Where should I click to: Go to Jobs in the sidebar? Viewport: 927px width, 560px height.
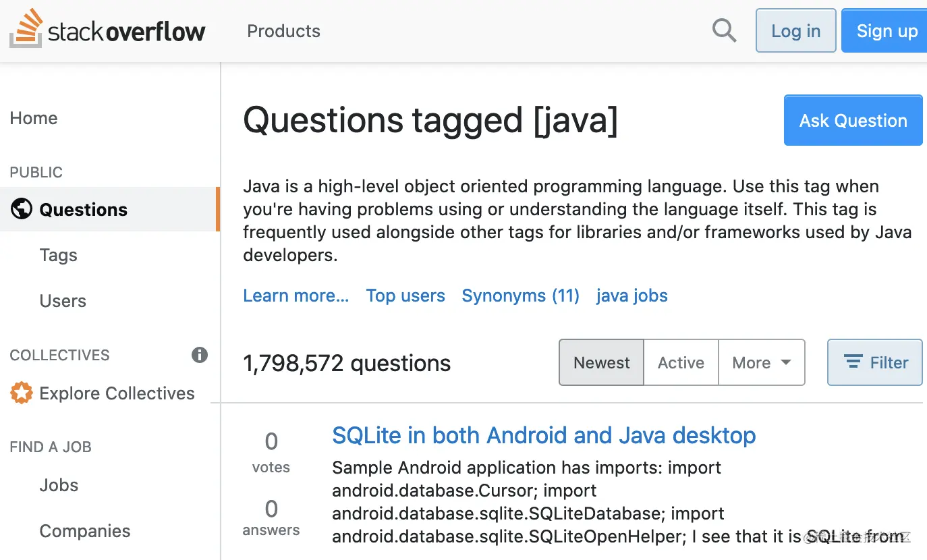(59, 484)
